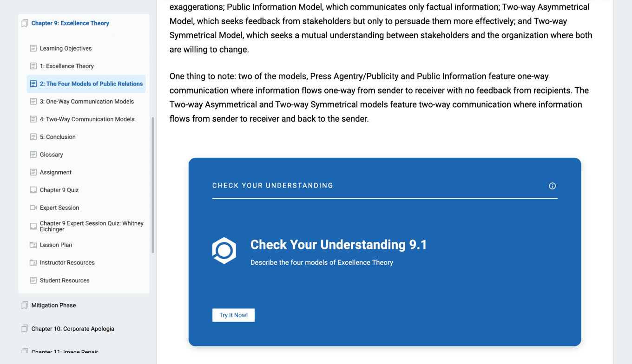Click the bookmark icon beside Mitigation Phase
Screen dimensions: 632x364
click(25, 305)
